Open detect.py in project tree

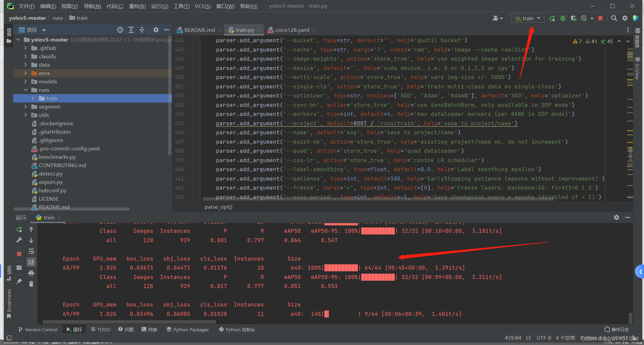(50, 174)
